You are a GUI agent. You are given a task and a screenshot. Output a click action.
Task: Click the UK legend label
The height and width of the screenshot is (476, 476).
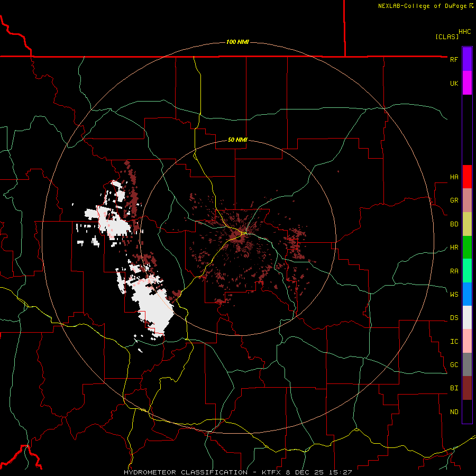pos(454,84)
